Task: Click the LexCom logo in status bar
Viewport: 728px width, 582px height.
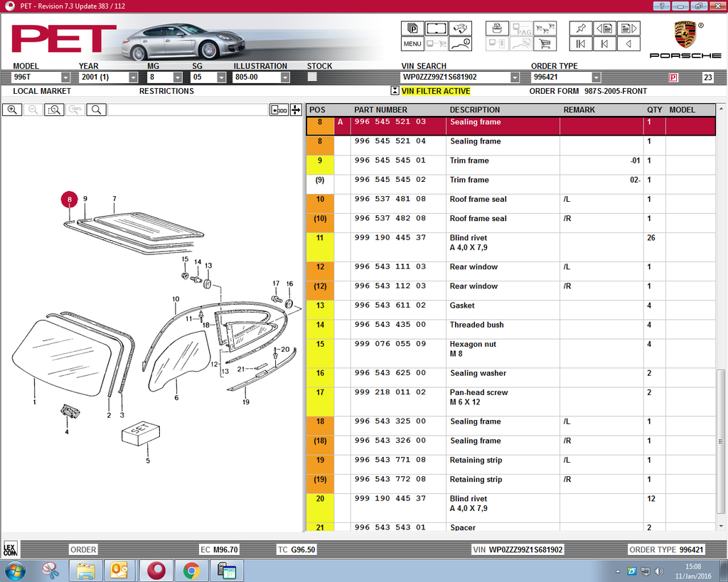Action: pyautogui.click(x=10, y=549)
